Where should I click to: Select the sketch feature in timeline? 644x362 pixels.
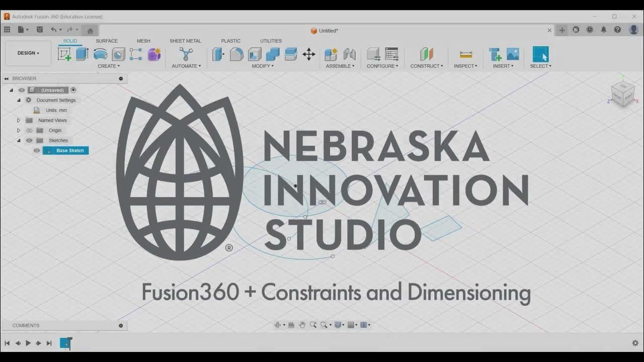(x=65, y=343)
